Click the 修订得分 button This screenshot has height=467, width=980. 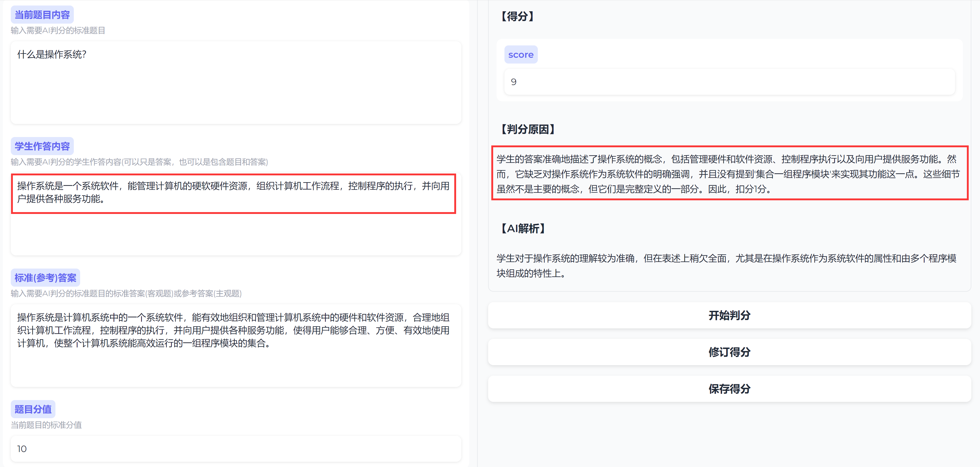click(729, 352)
